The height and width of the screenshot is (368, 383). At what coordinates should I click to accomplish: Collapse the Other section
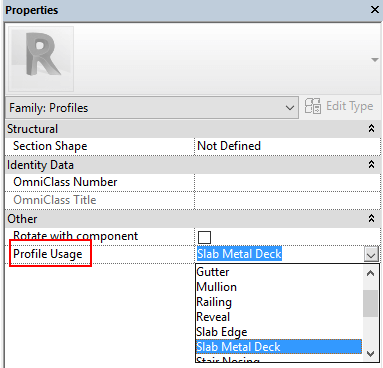tap(371, 218)
